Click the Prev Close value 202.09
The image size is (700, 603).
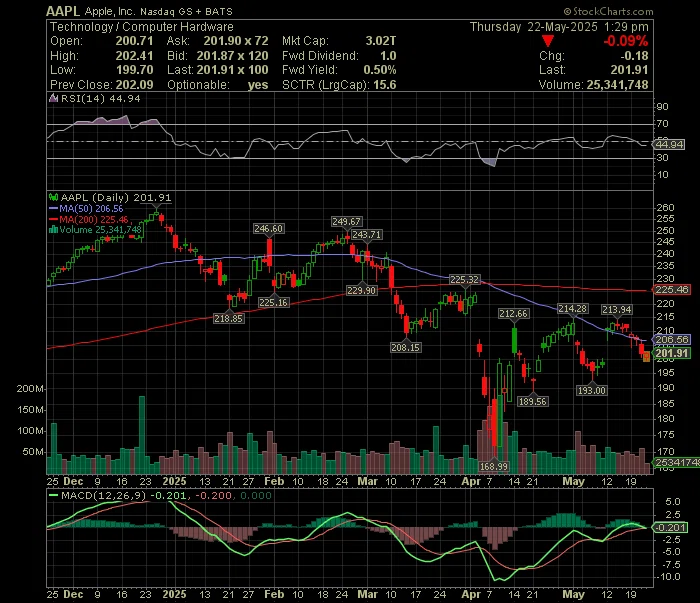coord(134,85)
